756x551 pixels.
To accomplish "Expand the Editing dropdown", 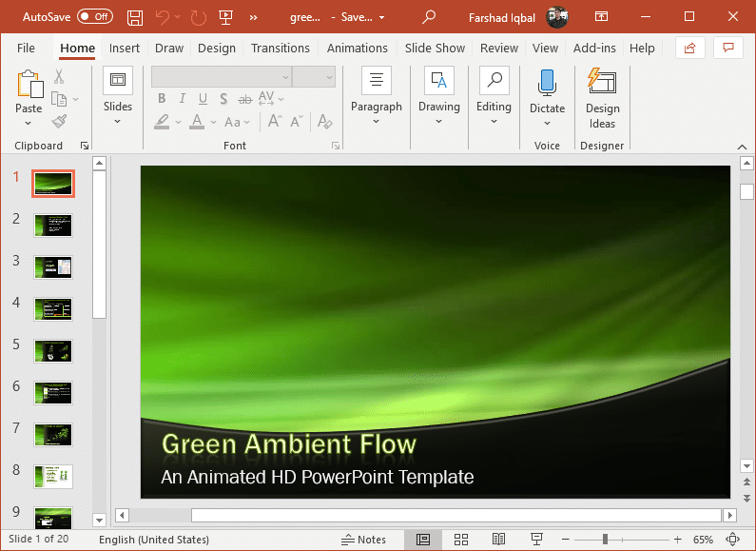I will [494, 121].
